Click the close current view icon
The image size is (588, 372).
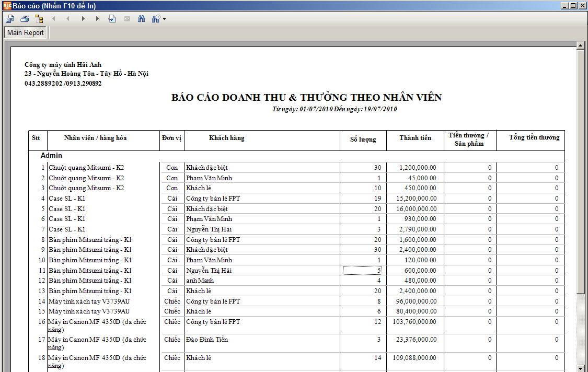point(127,19)
